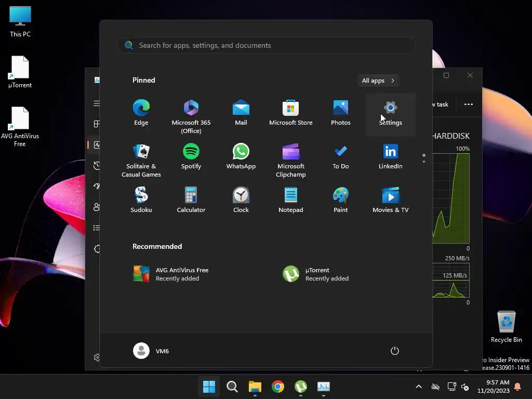Select the µTorrent desktop shortcut
The image size is (532, 399).
(20, 72)
